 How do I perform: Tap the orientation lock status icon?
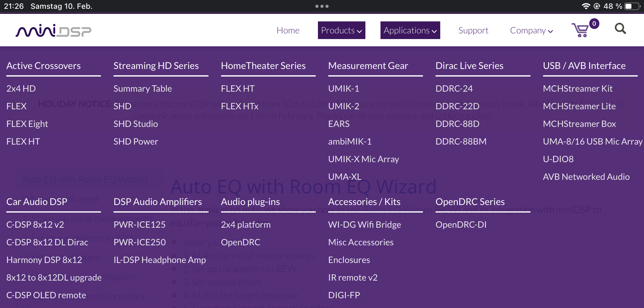597,6
